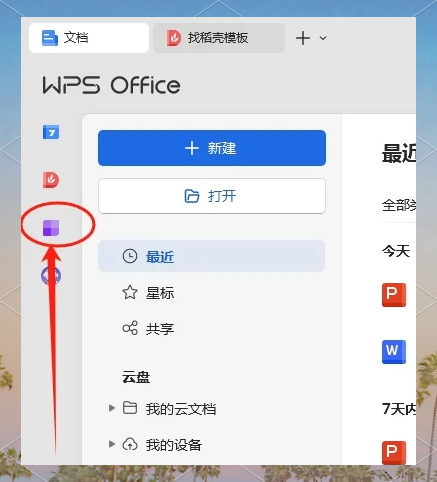This screenshot has width=437, height=482.
Task: Select 最近 in the navigation list
Action: point(211,256)
